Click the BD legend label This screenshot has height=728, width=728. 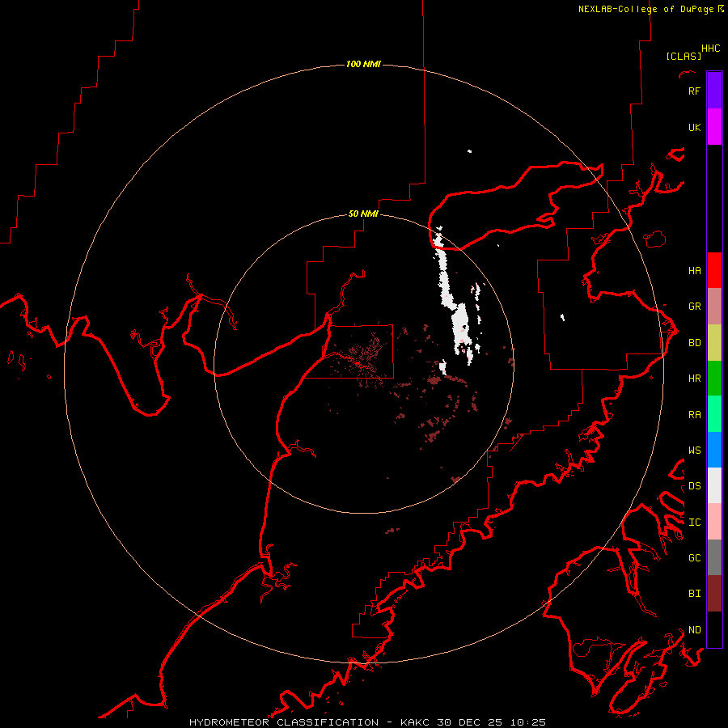[694, 343]
